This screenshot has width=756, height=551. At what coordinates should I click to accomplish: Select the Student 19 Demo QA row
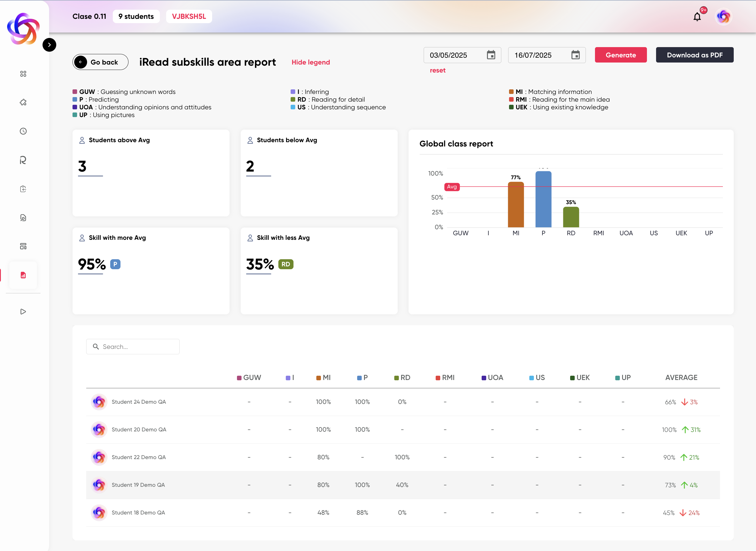coord(138,485)
